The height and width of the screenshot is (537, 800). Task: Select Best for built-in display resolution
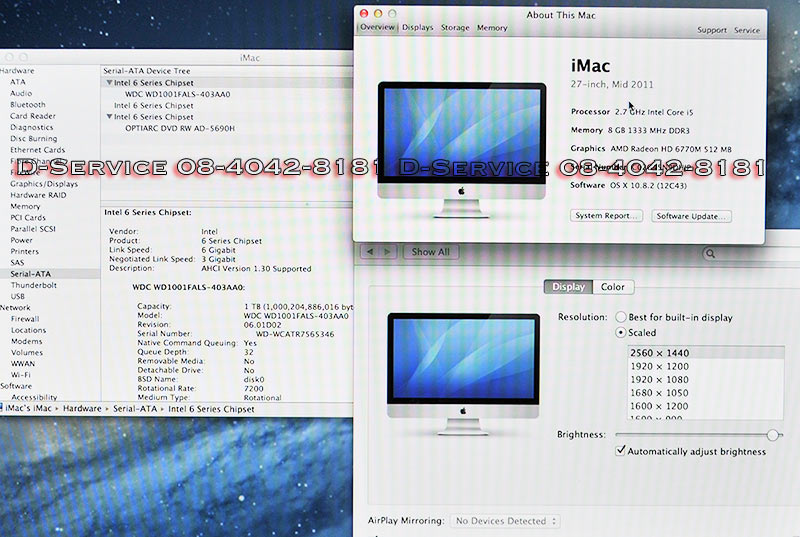(620, 317)
